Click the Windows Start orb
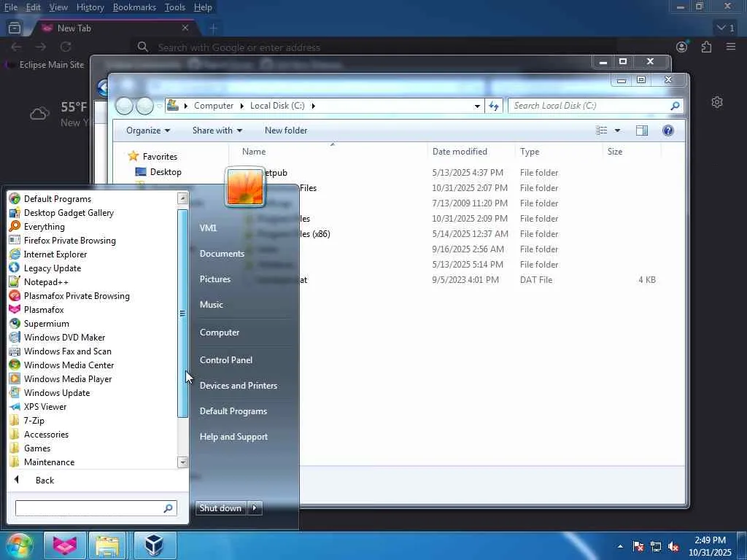 (x=19, y=545)
